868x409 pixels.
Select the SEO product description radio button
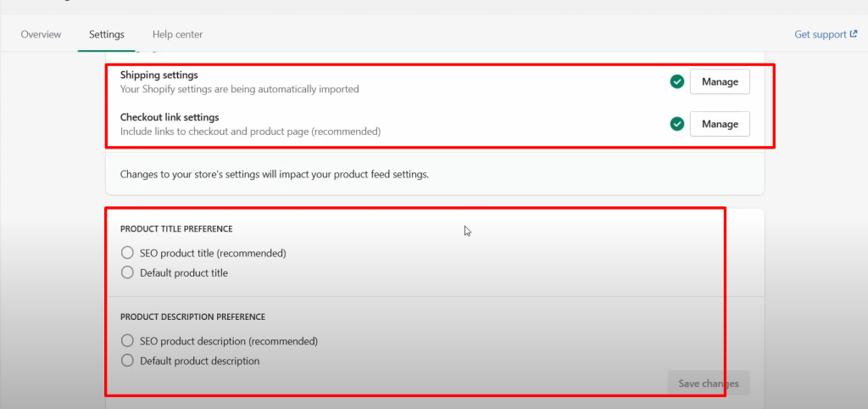[x=128, y=341]
